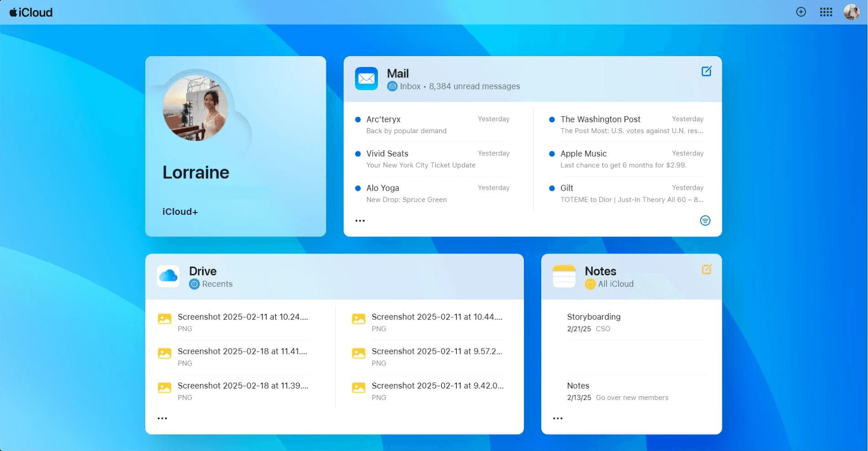Click the Mail app envelope icon

[366, 78]
